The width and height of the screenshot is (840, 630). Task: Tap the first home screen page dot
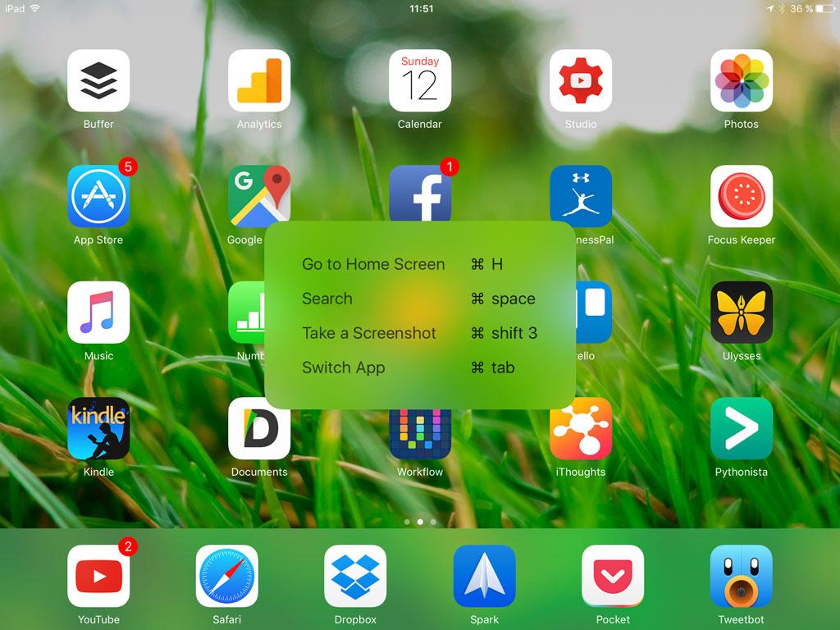(x=407, y=522)
